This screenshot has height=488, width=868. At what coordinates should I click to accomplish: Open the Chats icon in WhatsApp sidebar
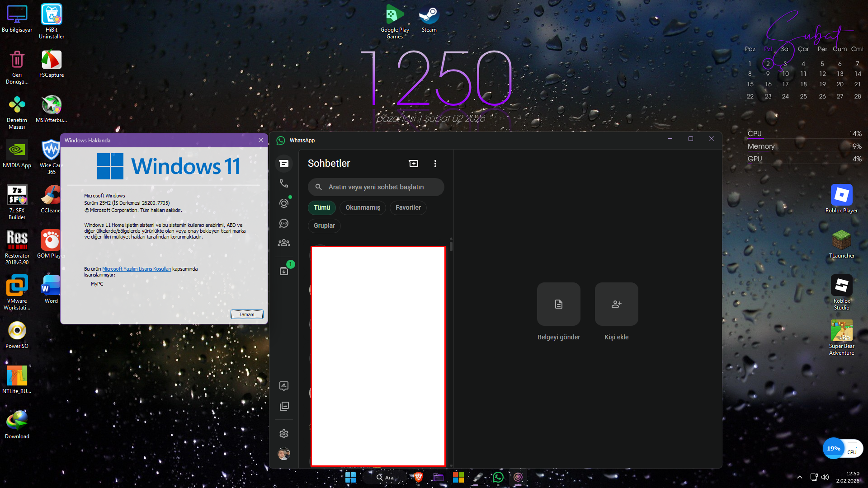pos(284,164)
